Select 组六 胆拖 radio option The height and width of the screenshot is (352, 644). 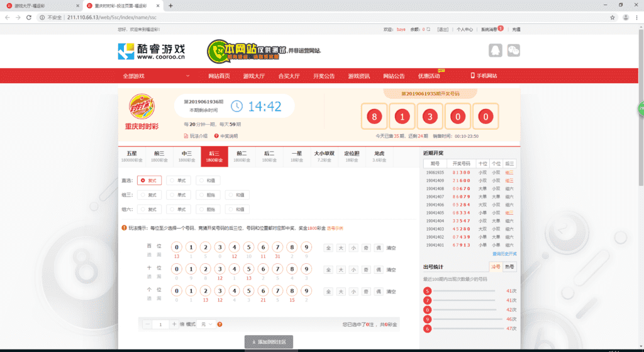click(x=208, y=209)
